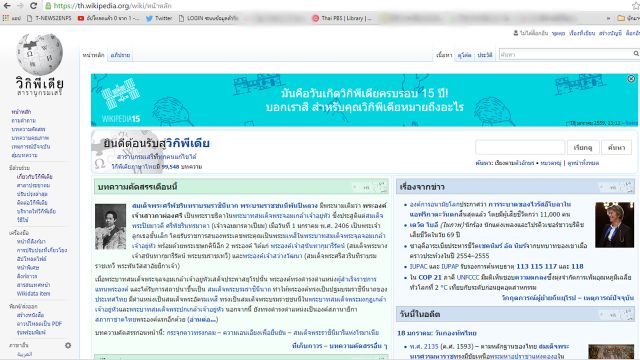The image size is (640, 360).
Task: Expand the bookmarks overflow chevron
Action: (x=608, y=18)
